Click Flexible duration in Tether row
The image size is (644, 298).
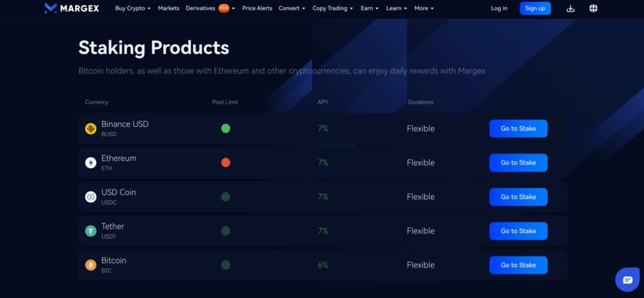421,231
